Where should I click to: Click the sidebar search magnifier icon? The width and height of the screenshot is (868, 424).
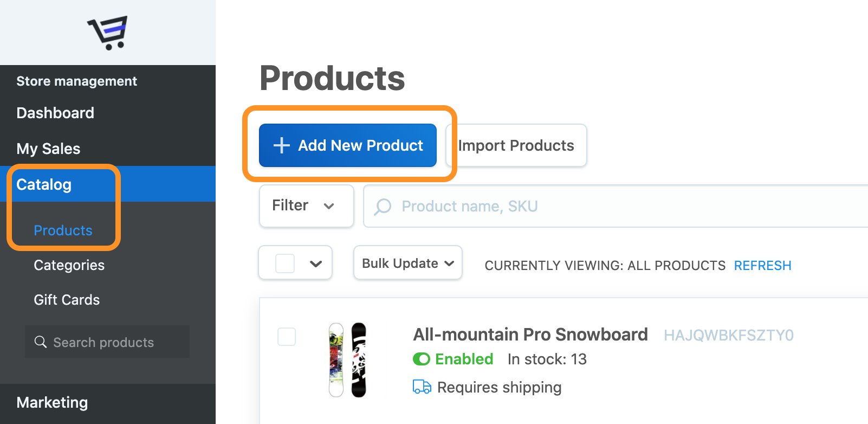click(41, 342)
